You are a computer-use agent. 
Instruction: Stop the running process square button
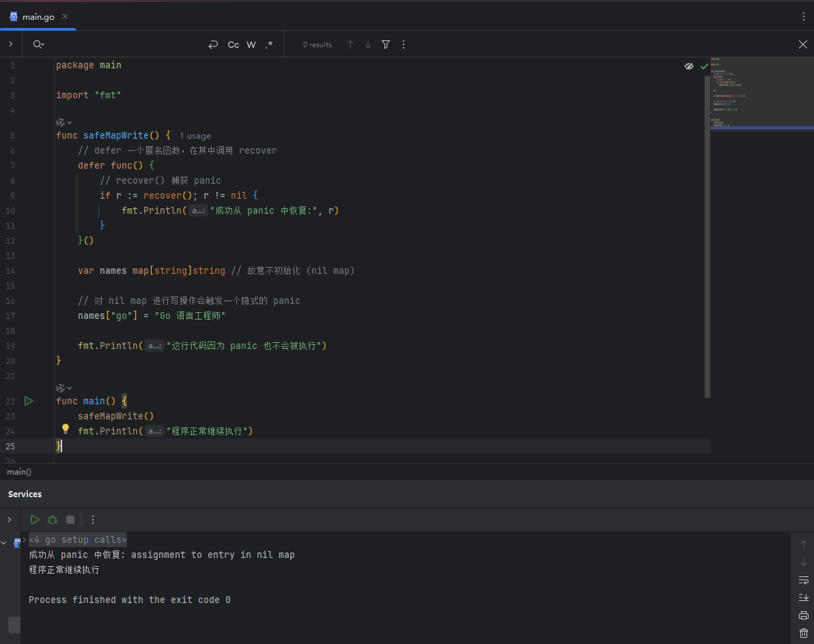70,519
